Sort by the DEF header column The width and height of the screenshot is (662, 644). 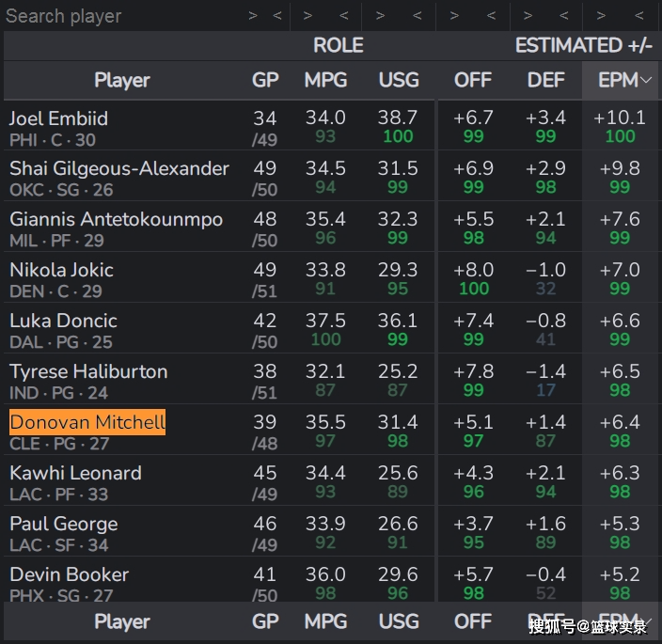tap(546, 81)
